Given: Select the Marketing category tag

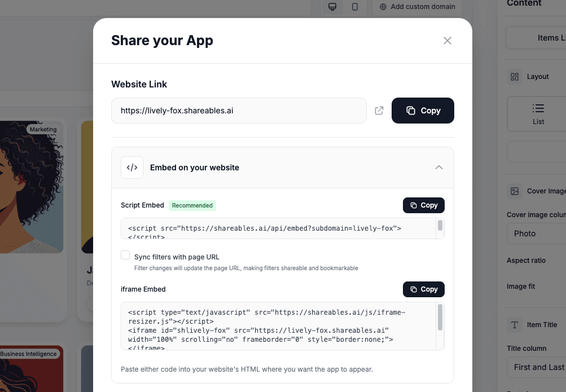Looking at the screenshot, I should point(43,129).
